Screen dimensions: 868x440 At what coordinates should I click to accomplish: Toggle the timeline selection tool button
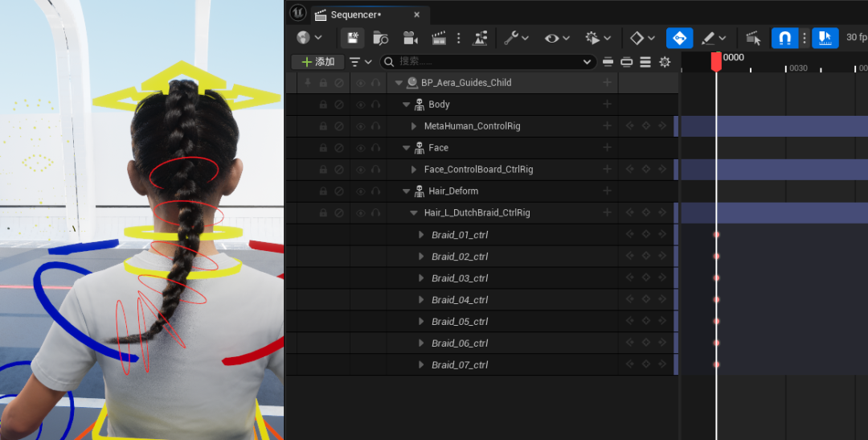pyautogui.click(x=825, y=38)
